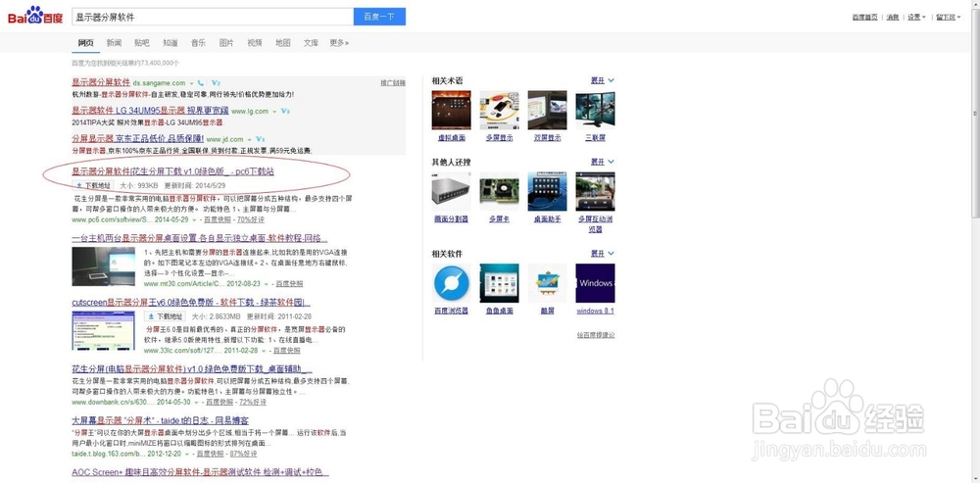Click the 三联屏 thumbnail image

595,110
